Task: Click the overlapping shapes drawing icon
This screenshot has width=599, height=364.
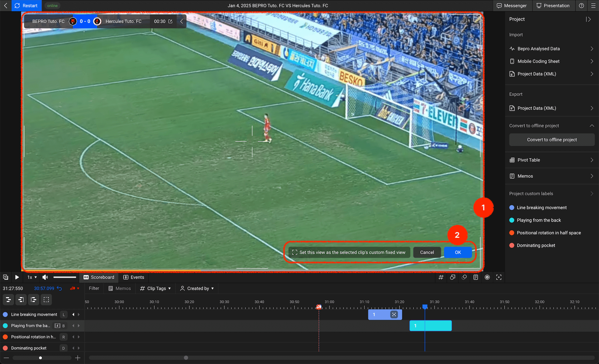Action: (x=452, y=277)
